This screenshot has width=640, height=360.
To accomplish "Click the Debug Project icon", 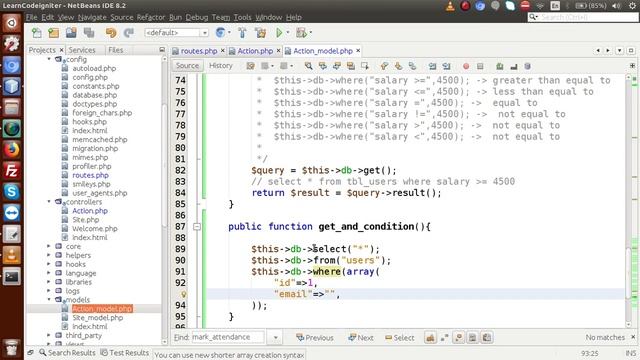I will (x=301, y=33).
